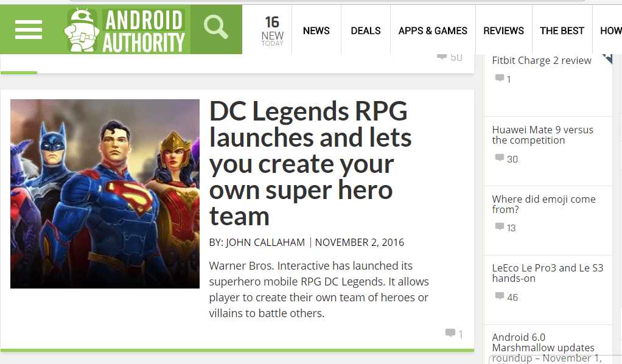Open the Deals menu item
Screen dimensions: 622x364
366,30
